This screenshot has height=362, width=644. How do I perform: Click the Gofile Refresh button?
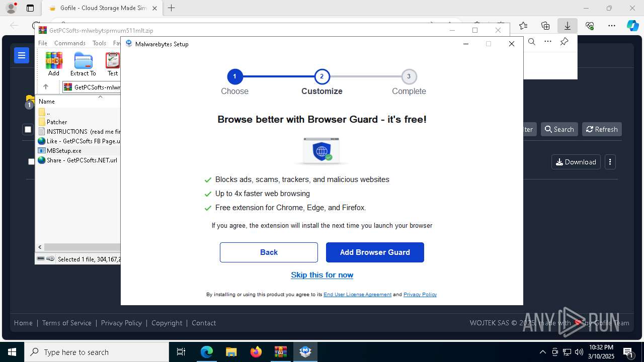click(602, 129)
